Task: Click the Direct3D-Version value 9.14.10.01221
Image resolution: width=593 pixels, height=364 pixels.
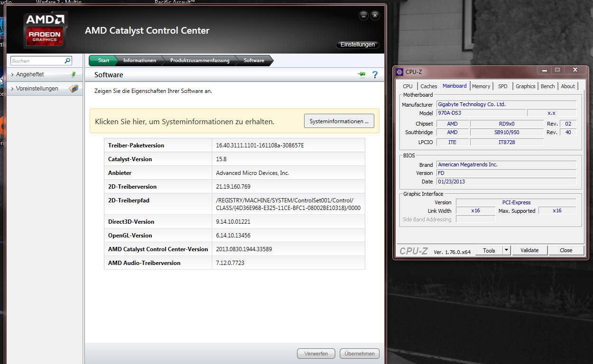Action: pyautogui.click(x=233, y=221)
